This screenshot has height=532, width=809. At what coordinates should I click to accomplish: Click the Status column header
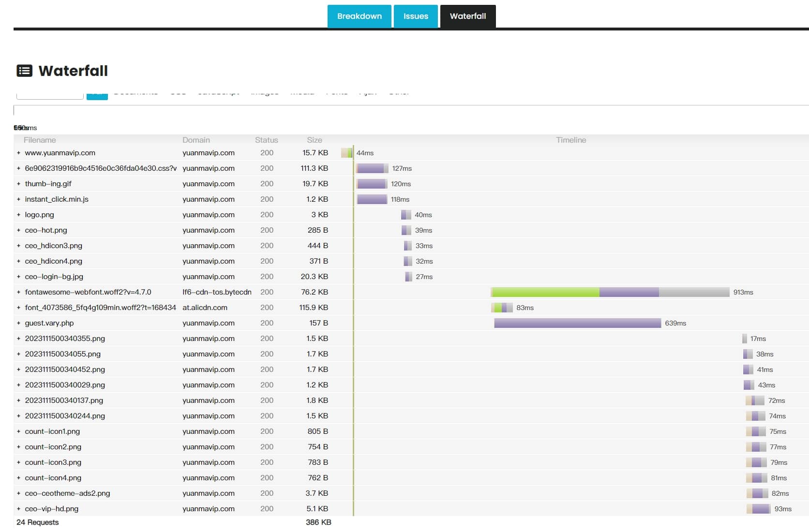pyautogui.click(x=266, y=140)
